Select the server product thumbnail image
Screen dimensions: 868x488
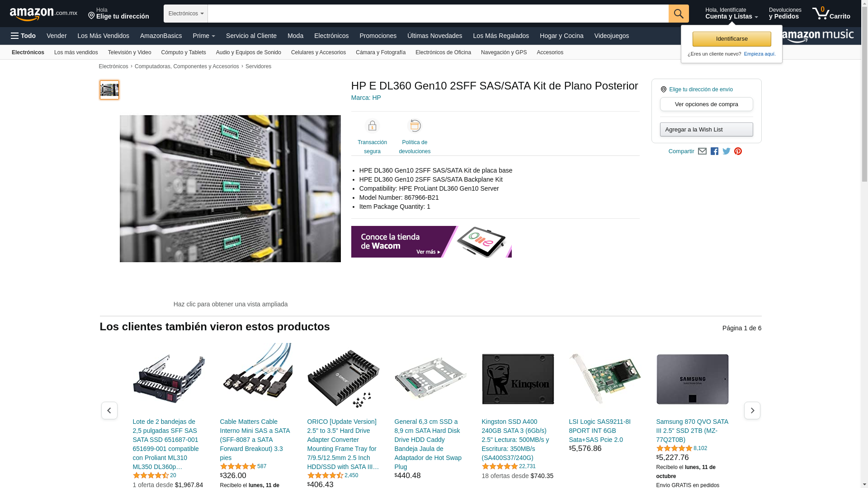pos(109,90)
